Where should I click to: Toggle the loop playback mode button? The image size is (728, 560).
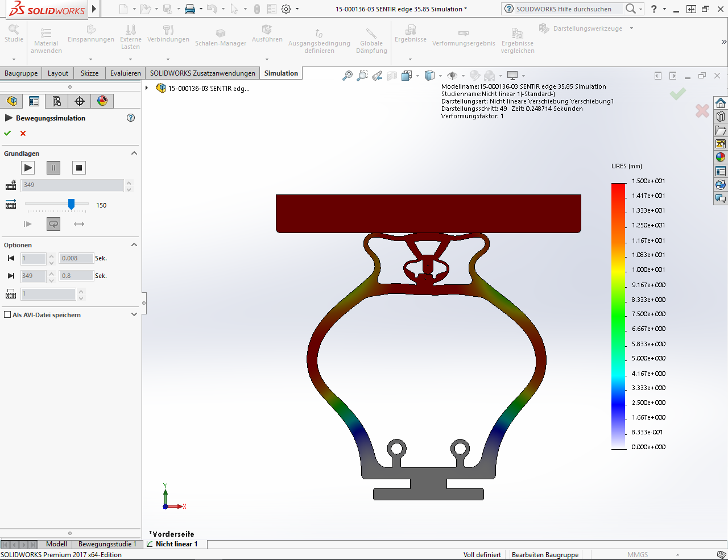(x=53, y=224)
